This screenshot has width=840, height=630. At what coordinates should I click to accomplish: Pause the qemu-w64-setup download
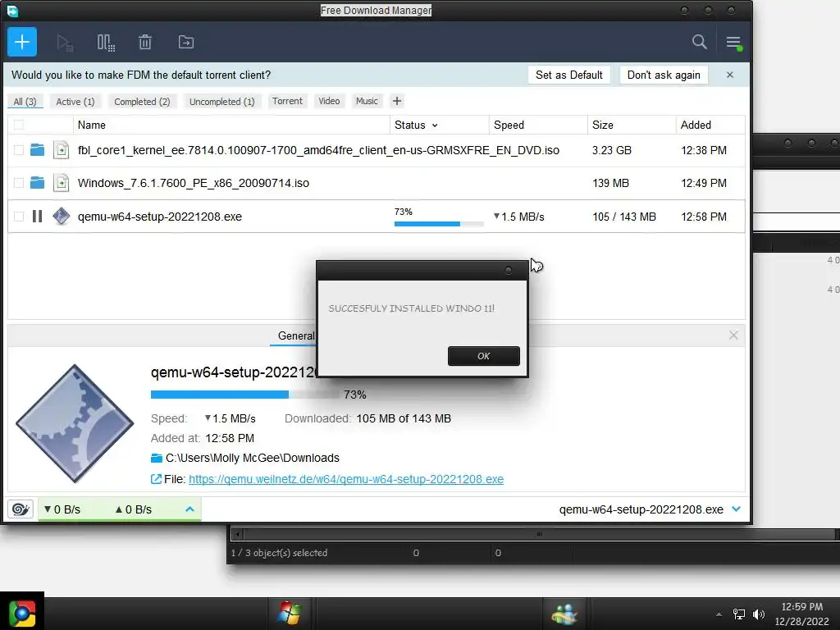tap(37, 216)
